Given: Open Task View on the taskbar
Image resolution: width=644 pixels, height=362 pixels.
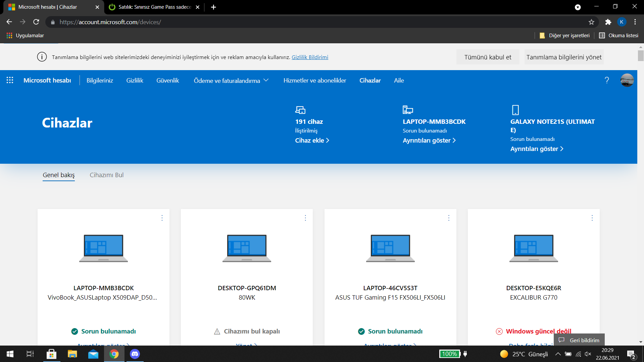Looking at the screenshot, I should [x=30, y=354].
